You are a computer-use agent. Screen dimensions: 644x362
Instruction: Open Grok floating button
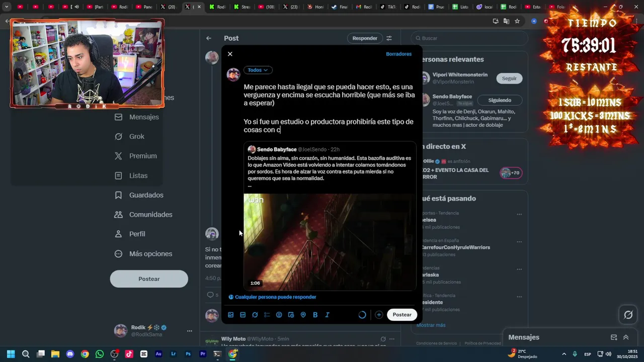(x=628, y=315)
